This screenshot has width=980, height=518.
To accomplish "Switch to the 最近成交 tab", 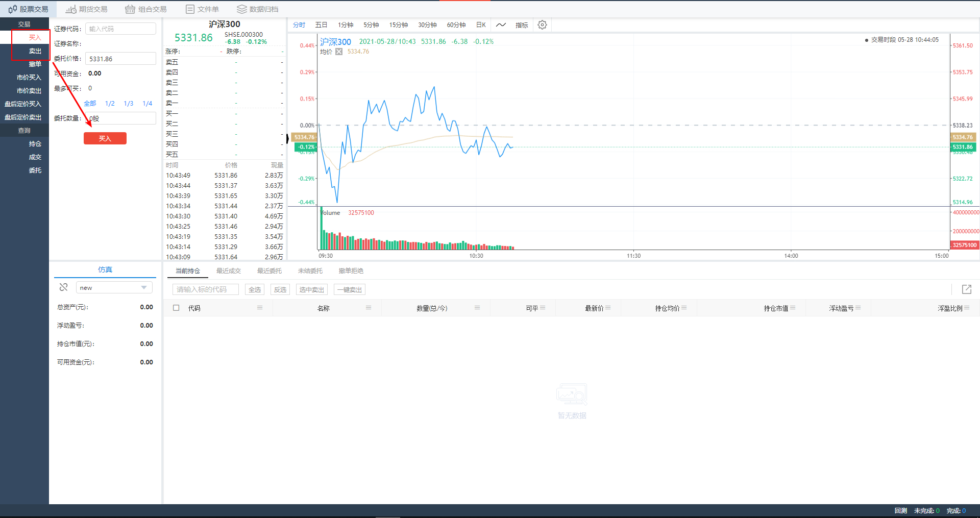I will tap(229, 271).
